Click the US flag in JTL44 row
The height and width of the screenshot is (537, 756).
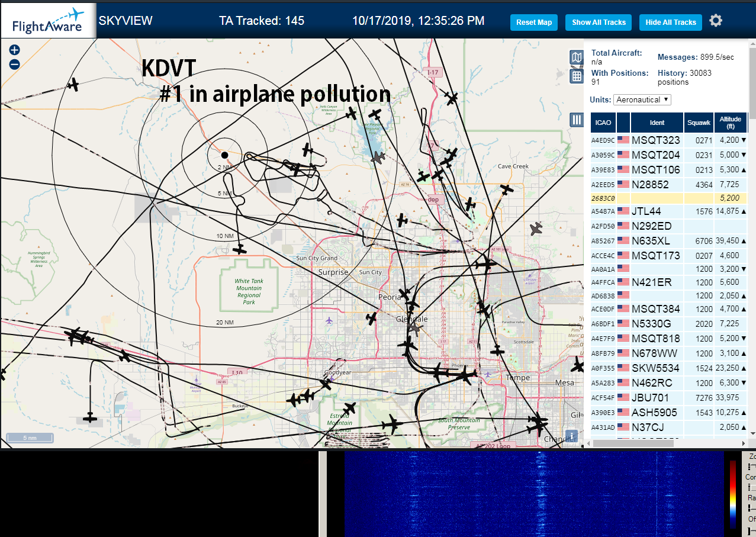coord(623,211)
